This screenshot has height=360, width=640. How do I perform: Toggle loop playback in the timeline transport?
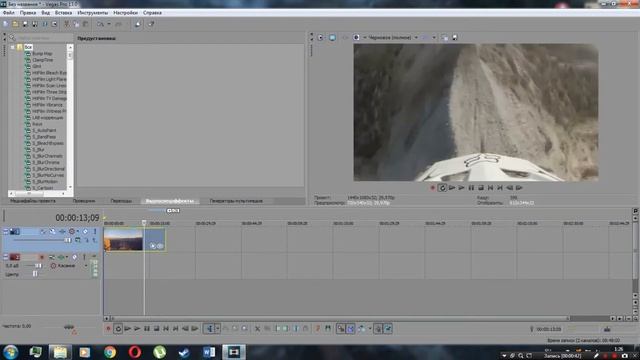118,329
